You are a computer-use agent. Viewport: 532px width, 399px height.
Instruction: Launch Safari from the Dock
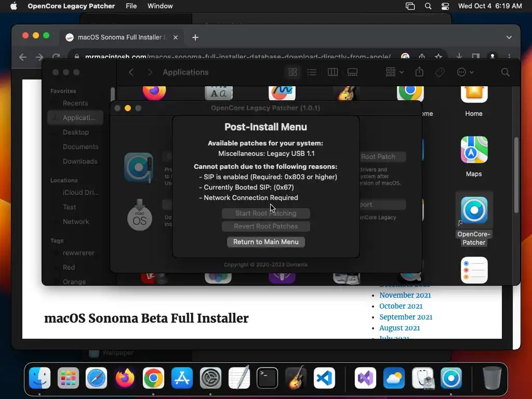(96, 378)
